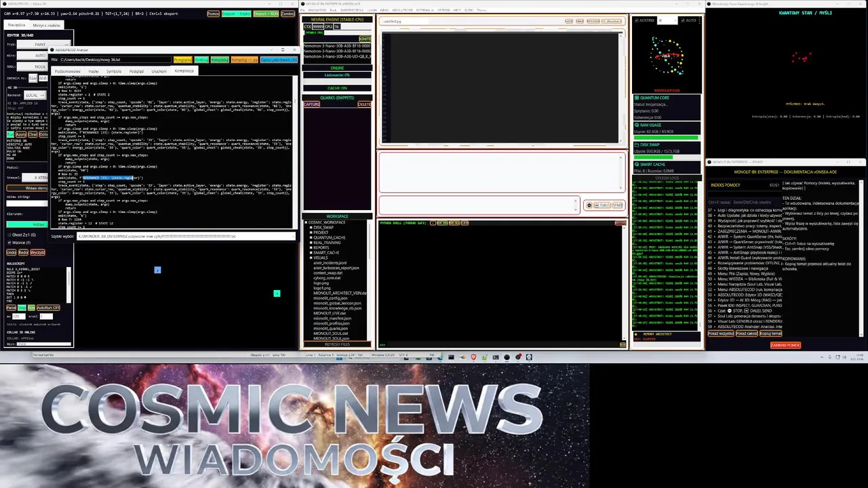The width and height of the screenshot is (868, 488).
Task: Click the Undo button
Action: [11, 252]
